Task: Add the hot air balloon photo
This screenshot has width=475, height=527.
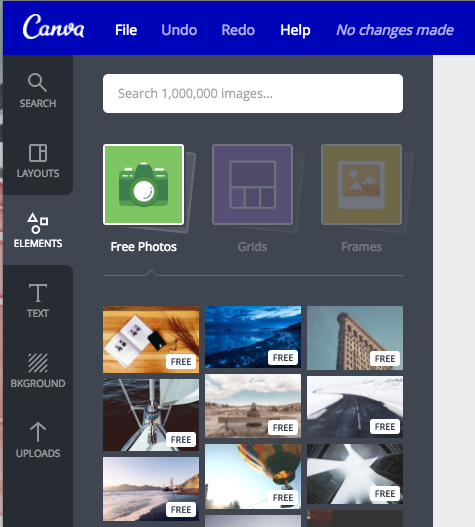Action: click(x=253, y=476)
